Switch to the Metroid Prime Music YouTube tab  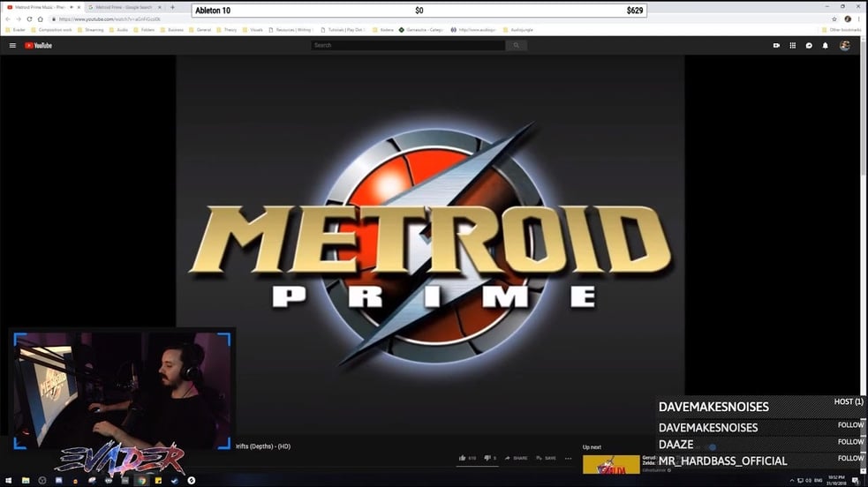click(x=43, y=7)
